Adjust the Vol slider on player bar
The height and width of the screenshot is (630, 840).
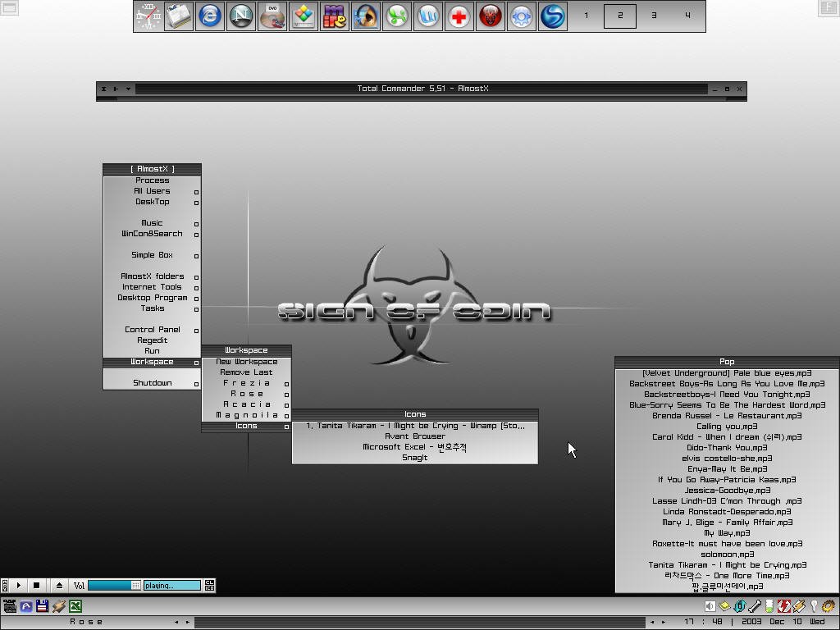pos(114,586)
